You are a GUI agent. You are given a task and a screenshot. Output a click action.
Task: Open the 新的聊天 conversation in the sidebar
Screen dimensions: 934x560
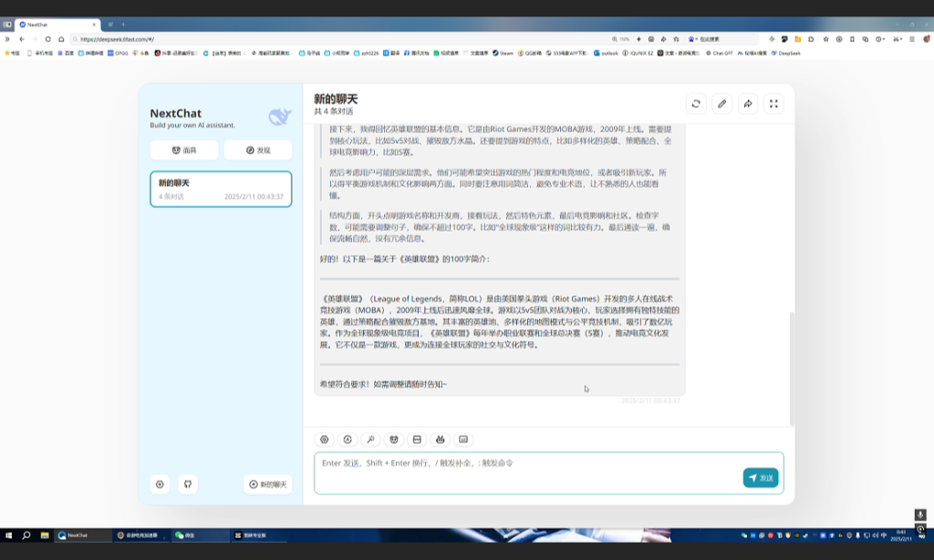[x=221, y=189]
